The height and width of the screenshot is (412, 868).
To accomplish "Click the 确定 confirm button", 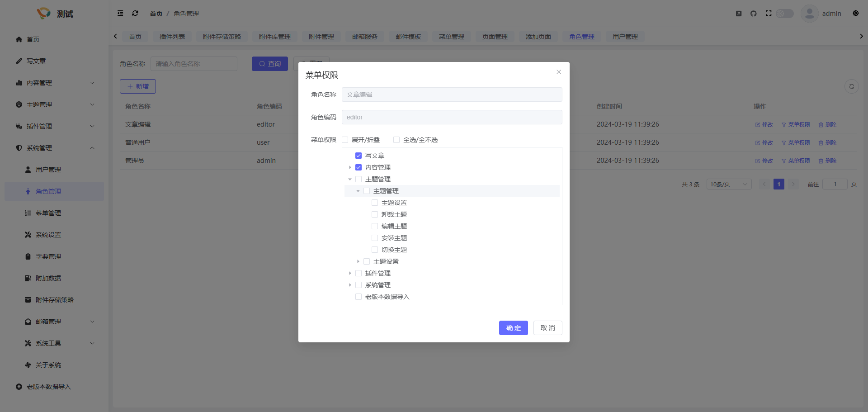I will [x=513, y=328].
